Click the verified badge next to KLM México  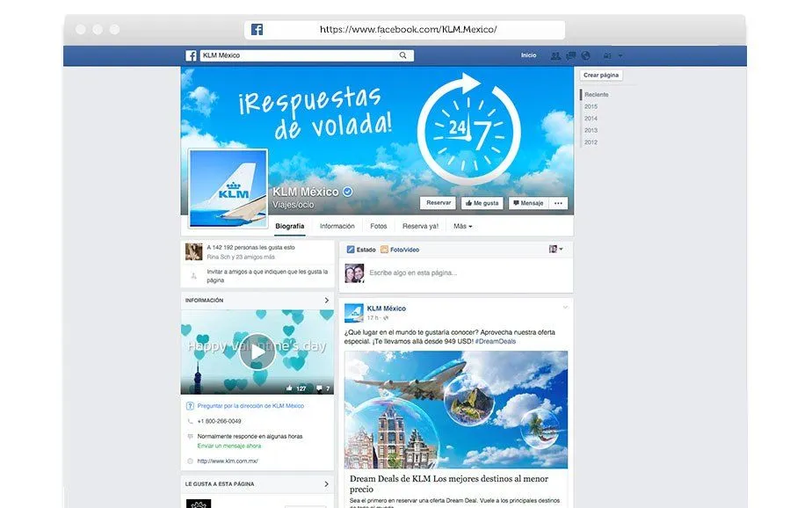pos(347,192)
